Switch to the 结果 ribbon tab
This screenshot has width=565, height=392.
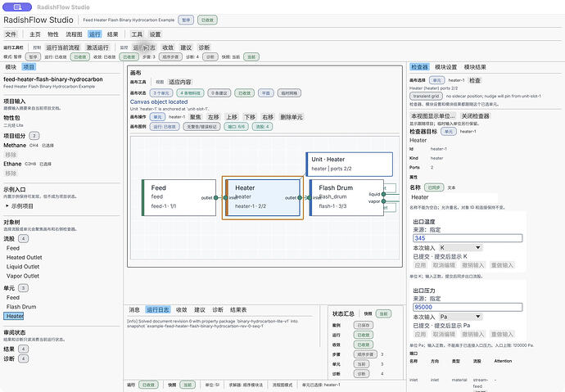click(113, 34)
